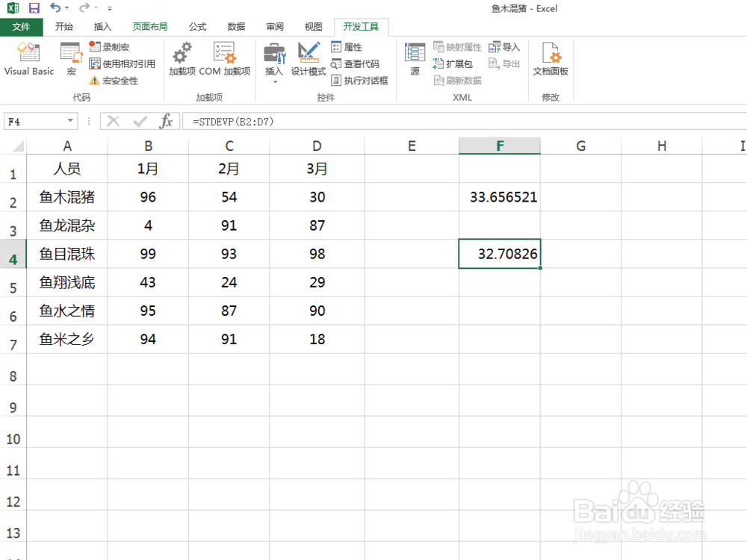
Task: Open the File (文件) tab
Action: click(21, 27)
